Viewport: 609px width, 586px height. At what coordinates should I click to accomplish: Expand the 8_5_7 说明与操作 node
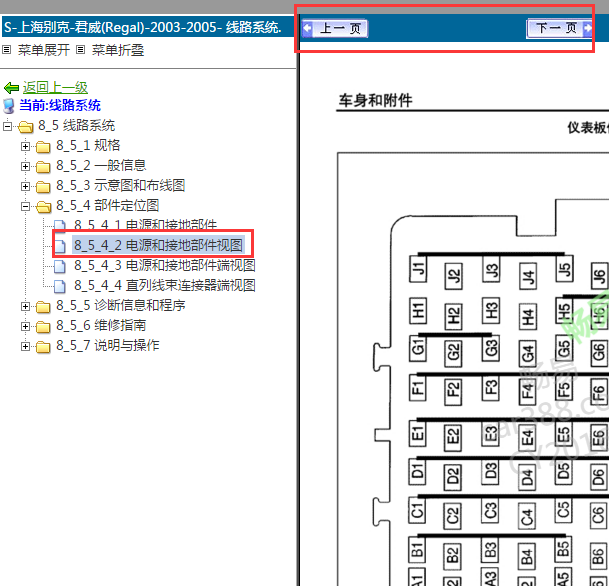(25, 346)
